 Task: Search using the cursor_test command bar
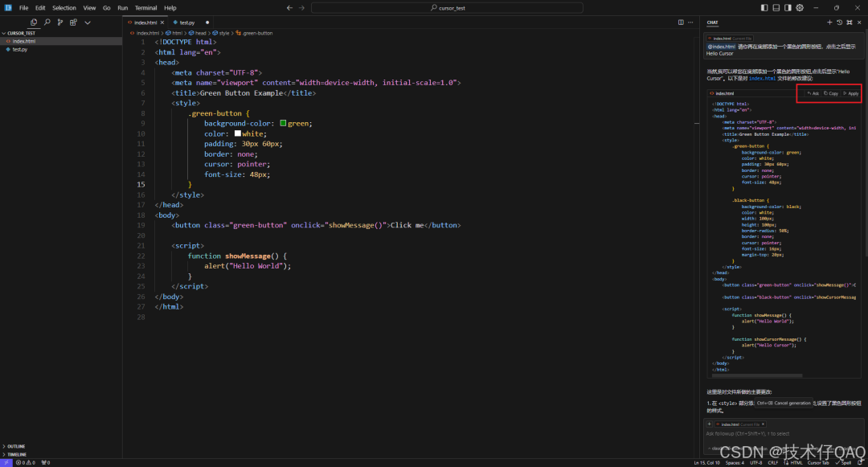point(448,8)
